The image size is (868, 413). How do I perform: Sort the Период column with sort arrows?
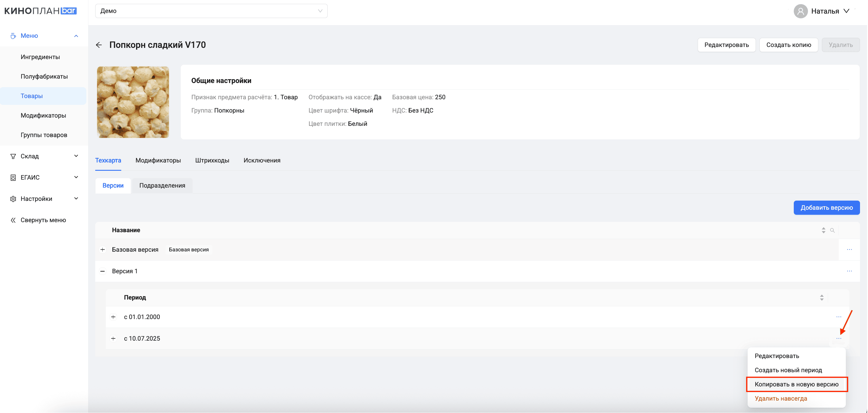pos(822,297)
